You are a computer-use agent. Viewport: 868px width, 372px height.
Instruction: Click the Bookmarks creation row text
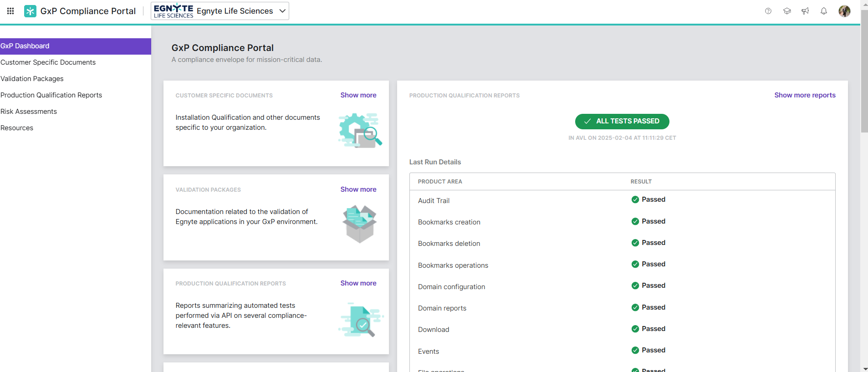tap(449, 222)
